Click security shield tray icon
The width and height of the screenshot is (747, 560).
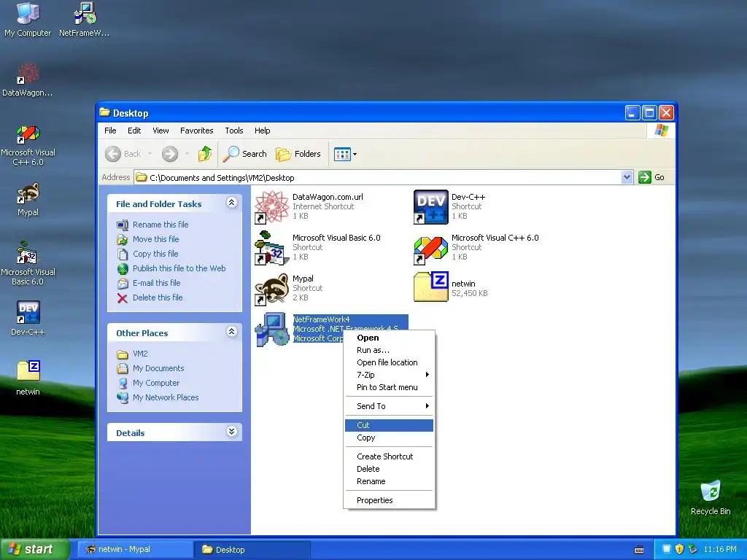pos(679,549)
